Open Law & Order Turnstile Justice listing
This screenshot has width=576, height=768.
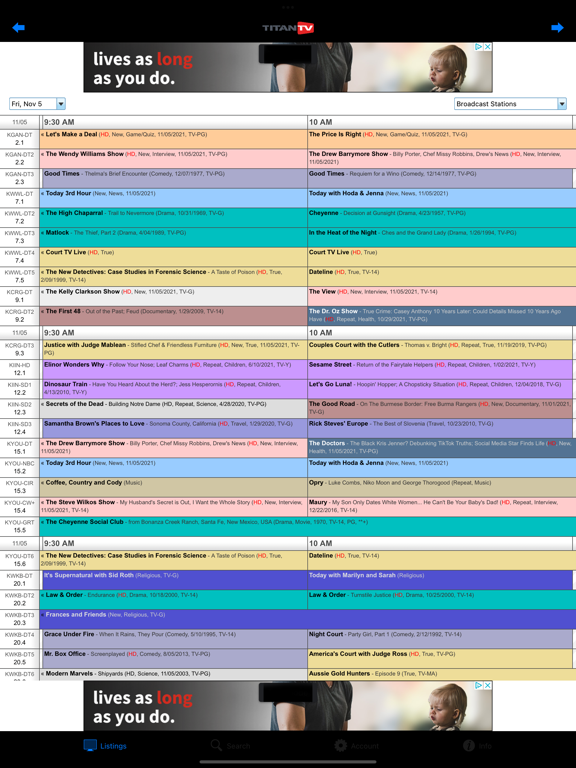[442, 600]
